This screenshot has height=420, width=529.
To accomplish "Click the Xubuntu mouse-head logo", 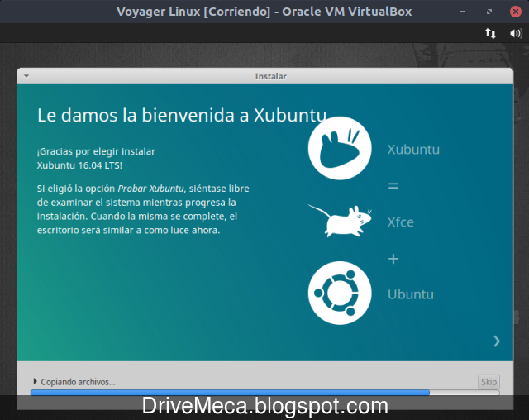I will click(340, 148).
